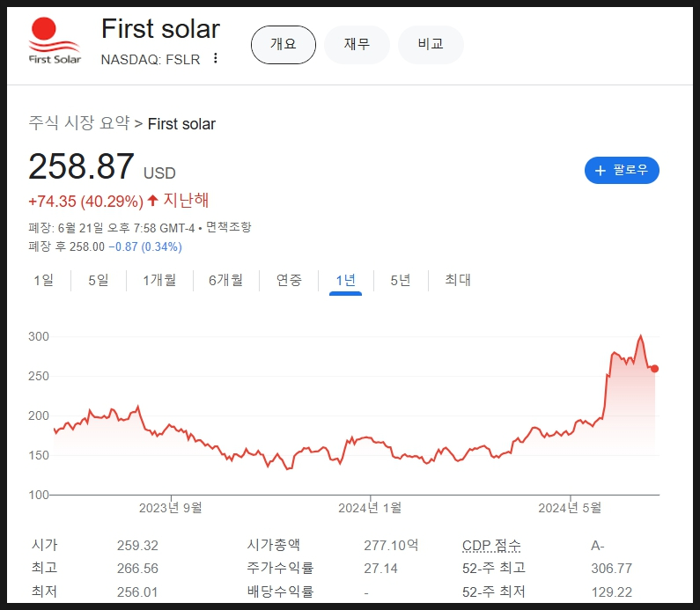
Task: Select the 6개월 chart range
Action: tap(226, 280)
